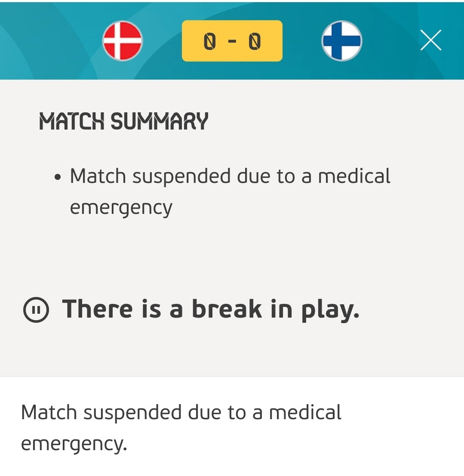This screenshot has width=464, height=476.
Task: Click the word emergency in the summary bullet
Action: point(121,208)
